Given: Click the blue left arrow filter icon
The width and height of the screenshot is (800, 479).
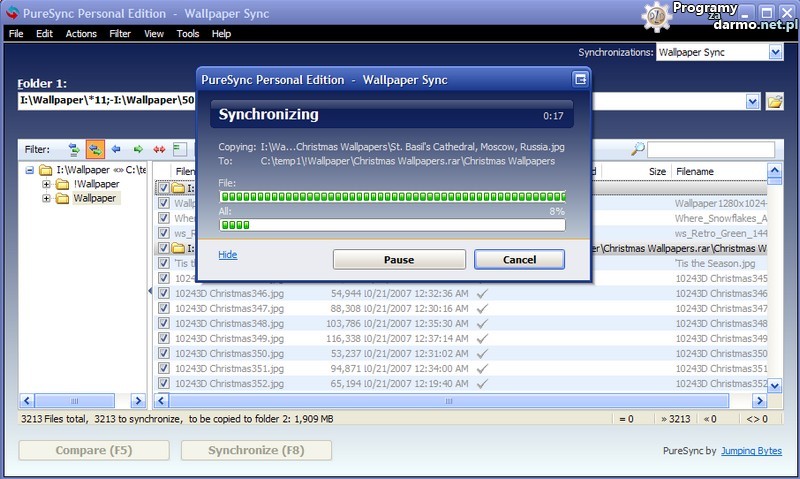Looking at the screenshot, I should (x=116, y=149).
